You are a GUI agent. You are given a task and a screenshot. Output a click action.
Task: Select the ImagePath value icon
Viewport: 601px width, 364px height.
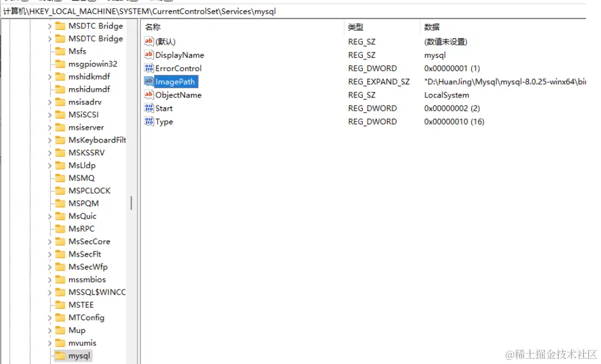[x=149, y=81]
